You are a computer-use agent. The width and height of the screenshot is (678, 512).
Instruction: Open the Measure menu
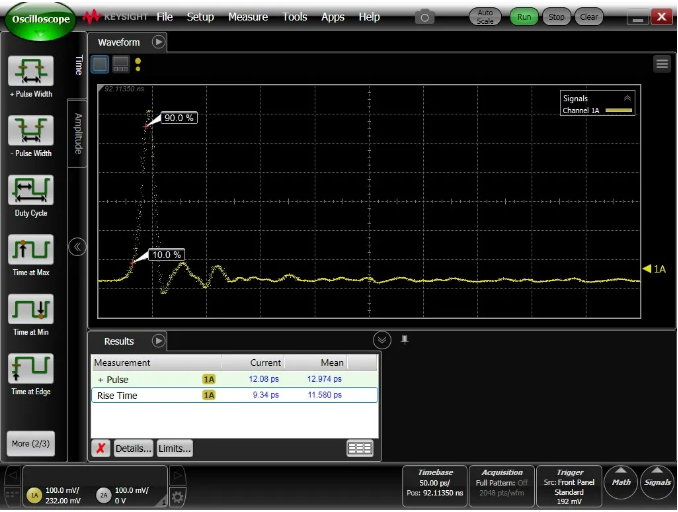tap(247, 17)
